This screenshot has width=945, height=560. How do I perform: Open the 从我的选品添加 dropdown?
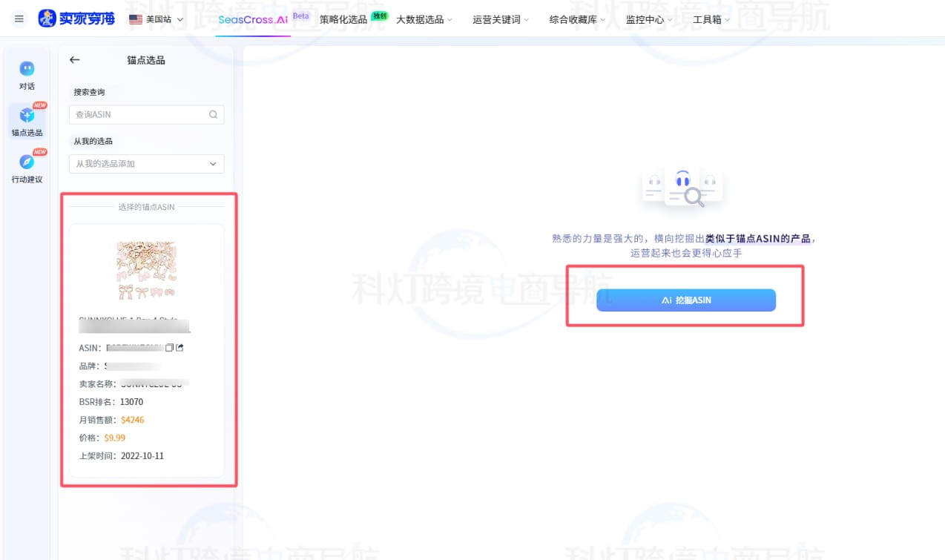pyautogui.click(x=146, y=164)
